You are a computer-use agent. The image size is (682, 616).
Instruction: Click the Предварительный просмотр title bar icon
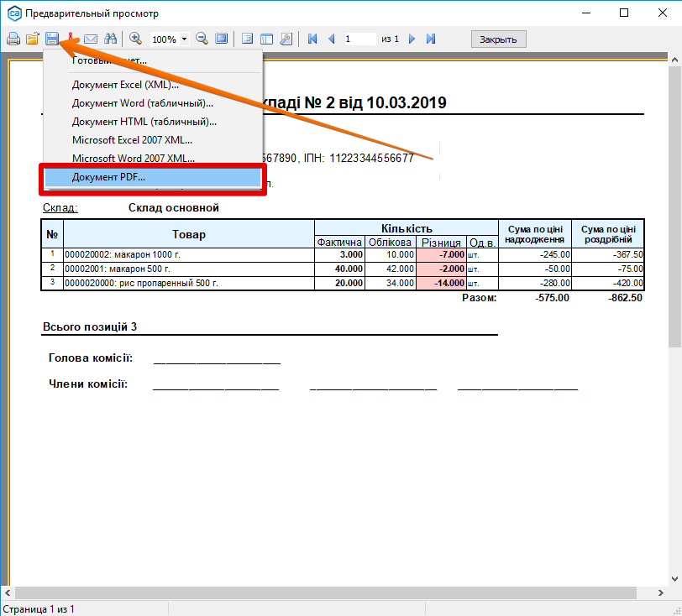coord(14,13)
